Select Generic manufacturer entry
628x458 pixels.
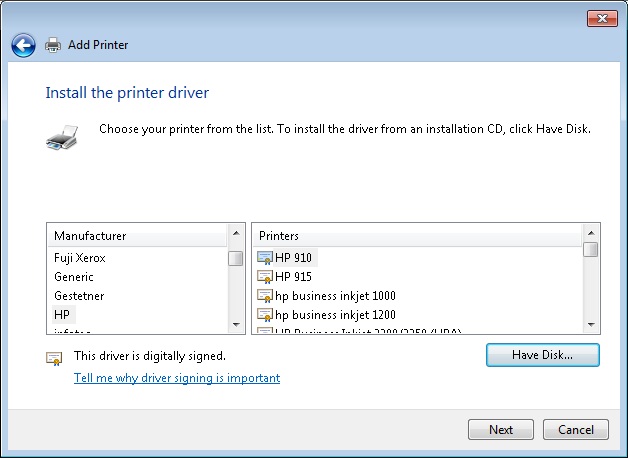click(74, 277)
